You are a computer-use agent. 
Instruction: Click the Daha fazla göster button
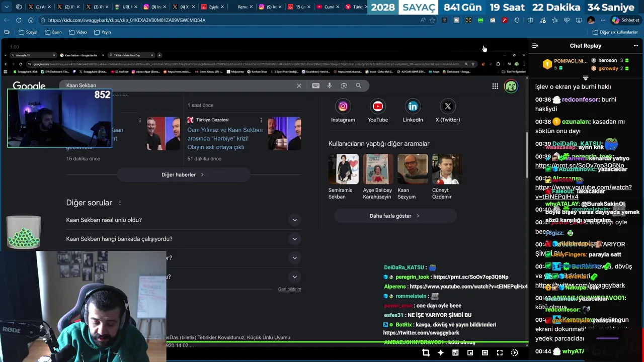[395, 216]
